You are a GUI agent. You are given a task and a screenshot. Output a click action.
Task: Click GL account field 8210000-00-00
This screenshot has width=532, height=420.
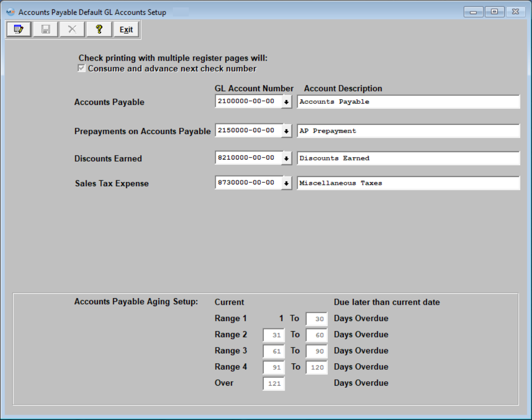(248, 158)
